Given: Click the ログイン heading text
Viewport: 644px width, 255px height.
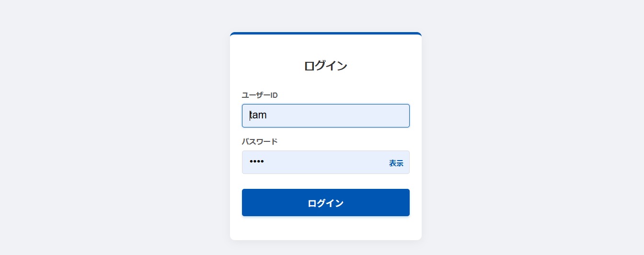Looking at the screenshot, I should (325, 66).
